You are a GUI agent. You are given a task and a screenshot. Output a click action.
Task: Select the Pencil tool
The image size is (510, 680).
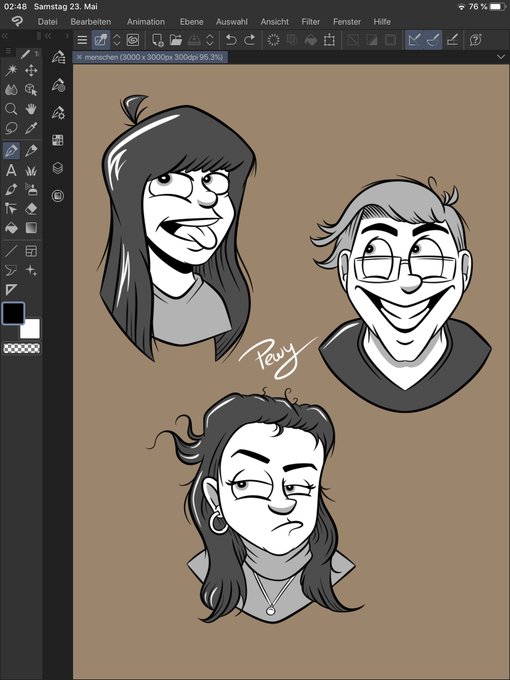(31, 151)
